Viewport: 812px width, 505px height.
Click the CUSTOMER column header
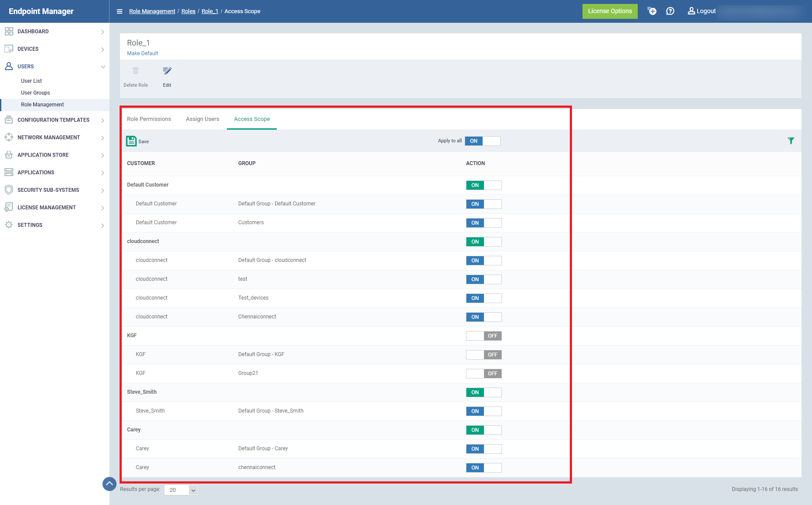[x=141, y=163]
